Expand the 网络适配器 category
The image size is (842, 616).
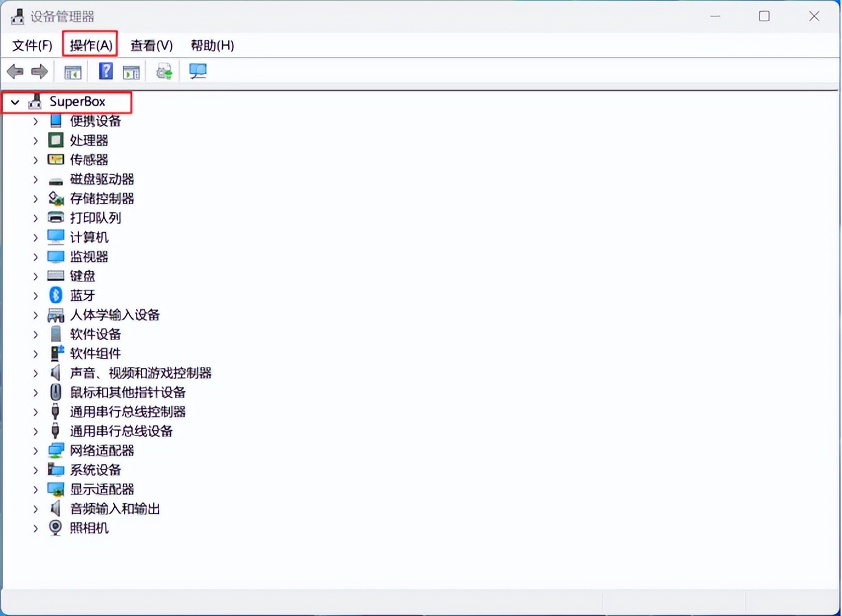point(35,451)
